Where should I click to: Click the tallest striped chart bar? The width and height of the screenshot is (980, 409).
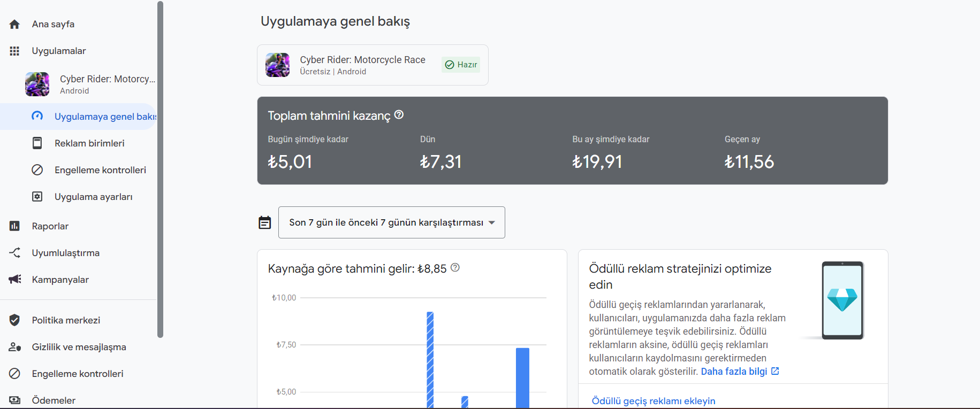[430, 360]
